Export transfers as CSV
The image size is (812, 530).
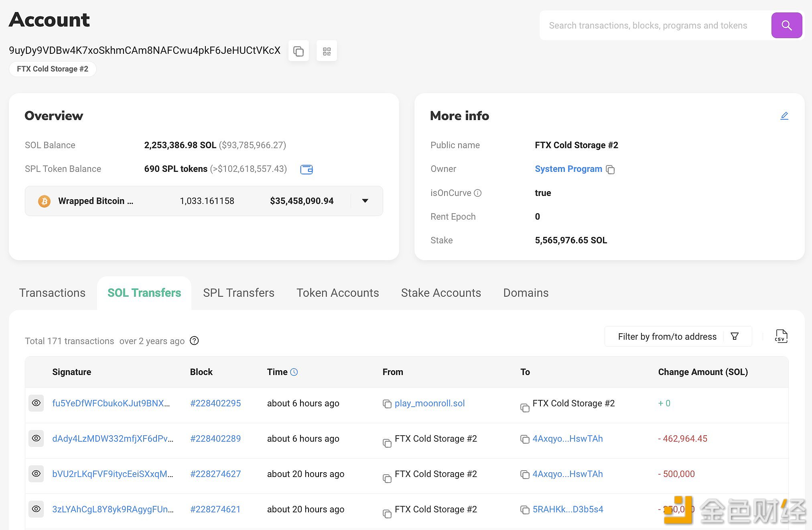click(781, 336)
